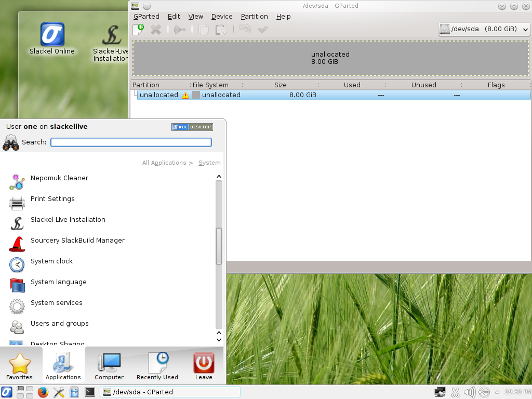Open system tools icon in taskbar
532x399 pixels.
click(58, 392)
